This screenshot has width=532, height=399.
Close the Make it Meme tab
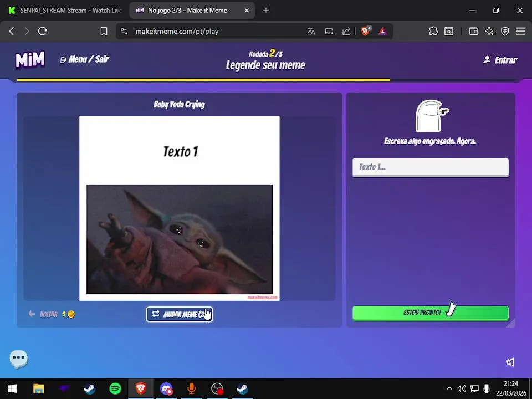[x=247, y=11]
